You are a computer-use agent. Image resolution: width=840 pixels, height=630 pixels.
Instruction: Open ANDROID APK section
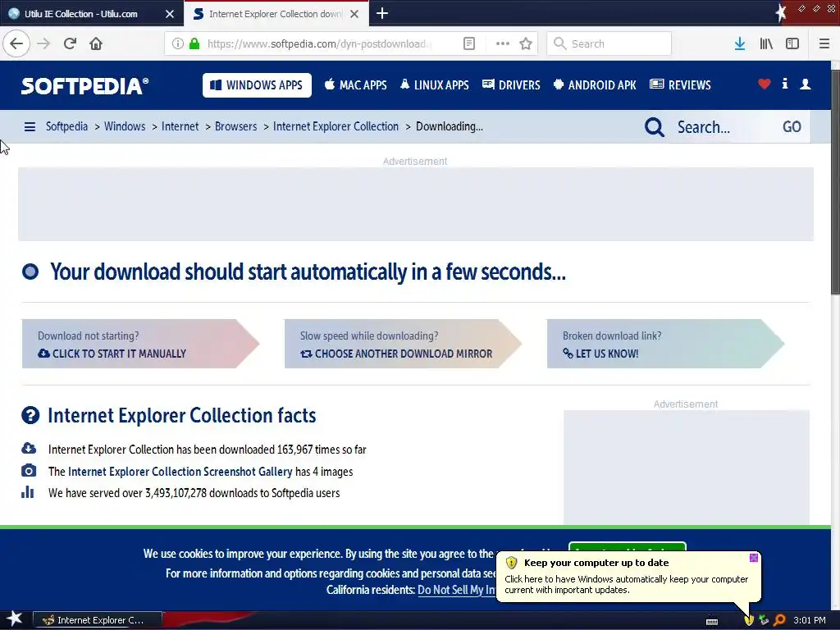(x=595, y=84)
